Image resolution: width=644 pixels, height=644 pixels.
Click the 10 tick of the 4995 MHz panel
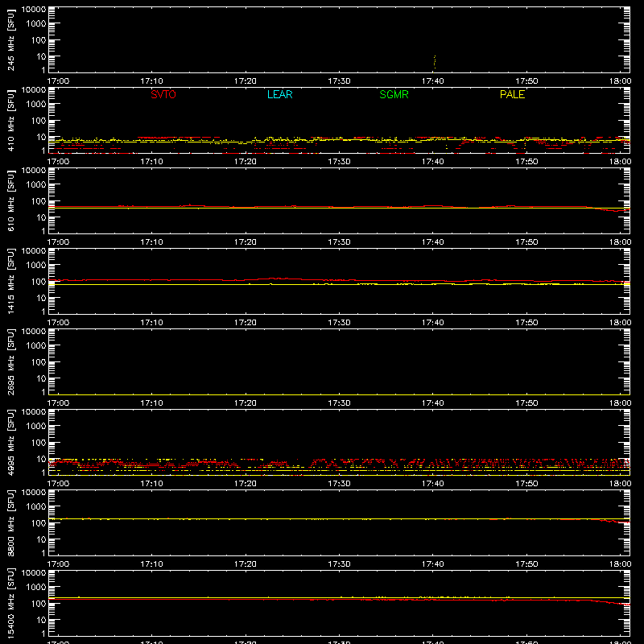point(41,459)
